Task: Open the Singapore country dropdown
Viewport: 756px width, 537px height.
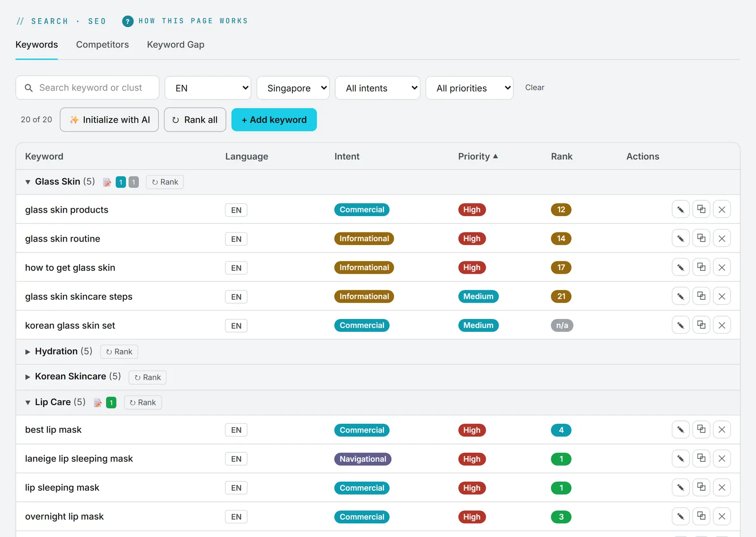Action: pyautogui.click(x=293, y=88)
